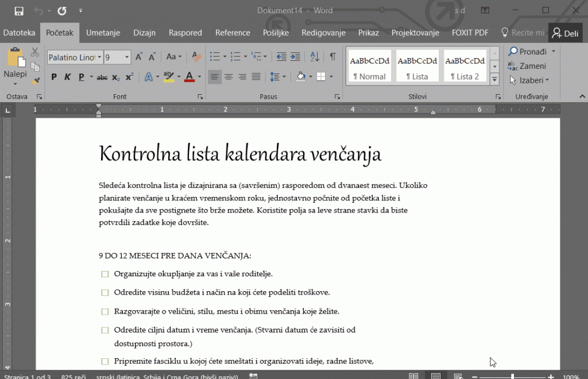588x379 pixels.
Task: Apply bulleted list
Action: 215,57
